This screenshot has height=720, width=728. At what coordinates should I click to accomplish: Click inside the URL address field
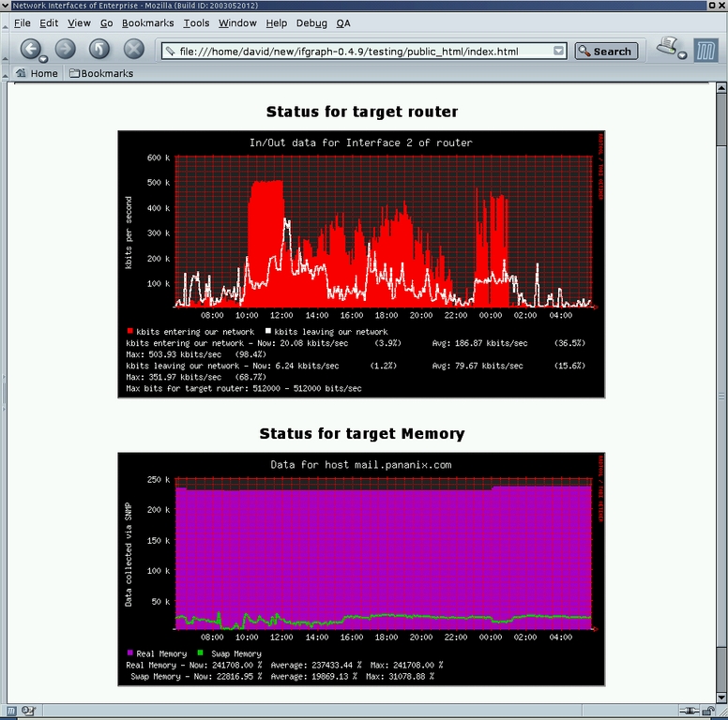tap(356, 52)
